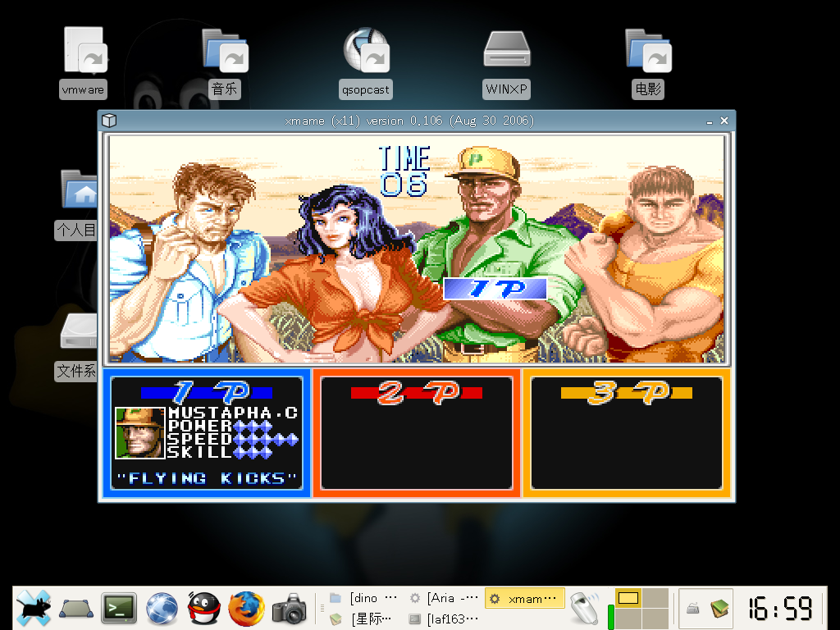Open the home folder icon on desktop
Screen dimensions: 840x630
79,189
